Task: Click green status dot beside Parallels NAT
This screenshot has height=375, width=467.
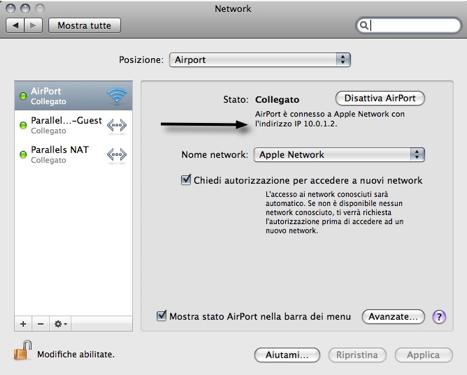Action: point(23,155)
